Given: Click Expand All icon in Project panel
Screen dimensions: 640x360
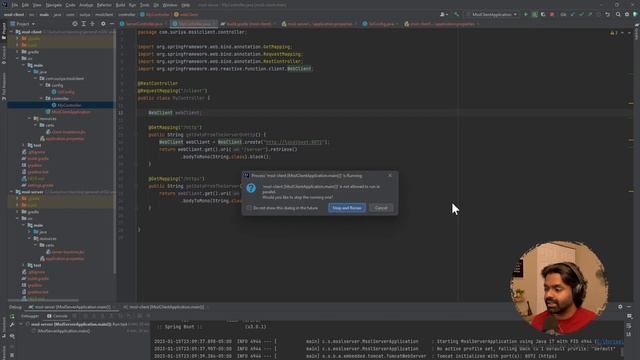Looking at the screenshot, I should pyautogui.click(x=84, y=24).
